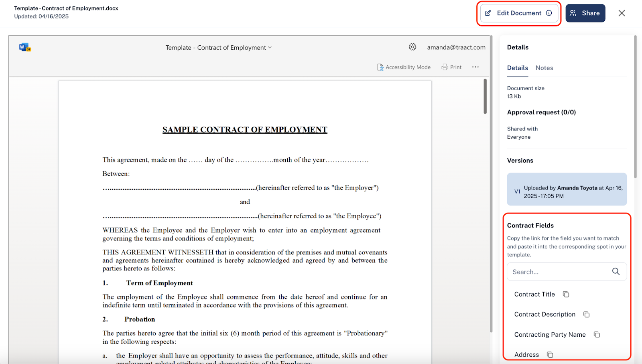Click the amanda@traact.com account label
642x364 pixels.
[x=456, y=47]
